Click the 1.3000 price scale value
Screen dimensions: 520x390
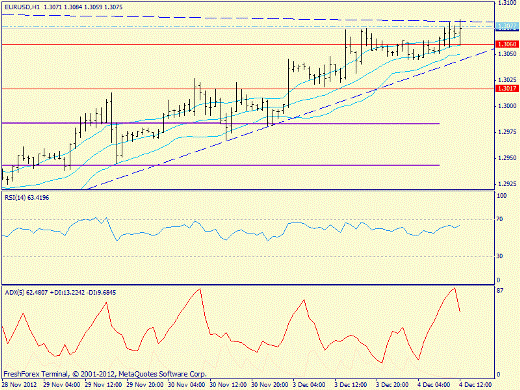[507, 106]
